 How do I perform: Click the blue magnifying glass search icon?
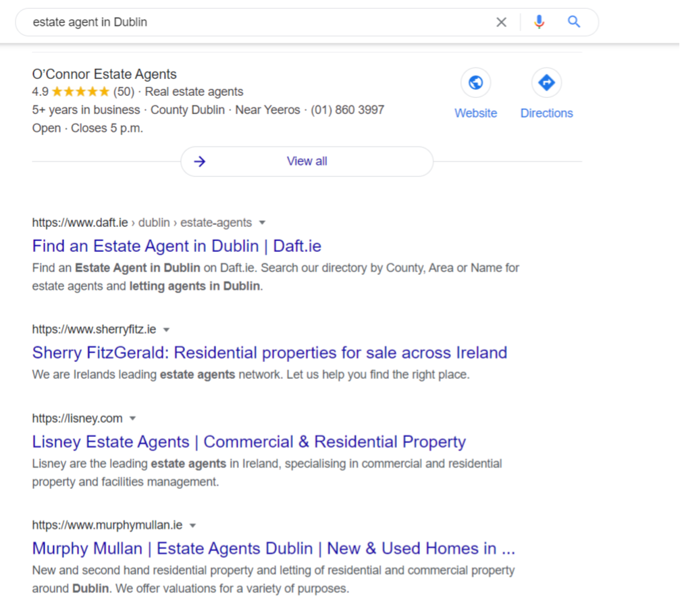coord(574,22)
